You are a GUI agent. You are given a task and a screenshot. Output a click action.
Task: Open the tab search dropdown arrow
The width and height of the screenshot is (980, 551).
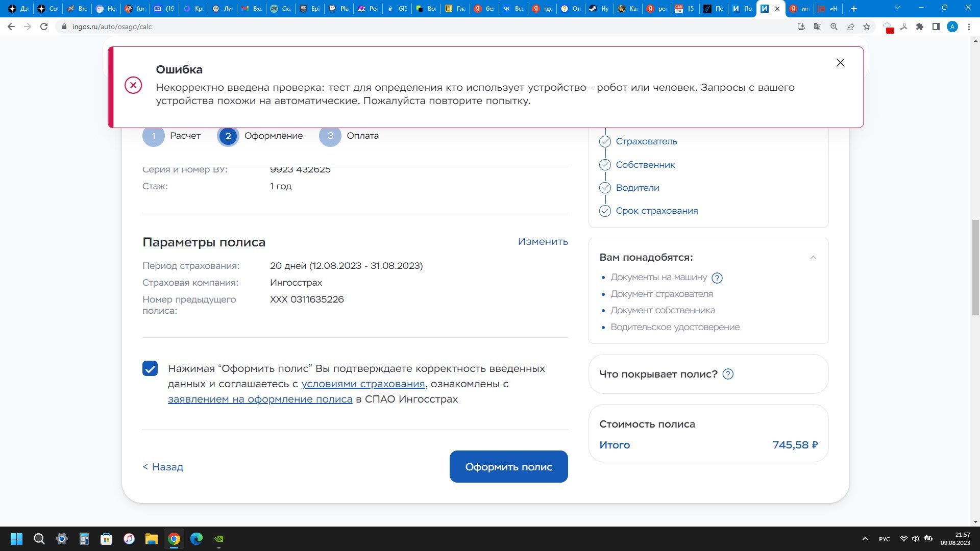click(898, 8)
